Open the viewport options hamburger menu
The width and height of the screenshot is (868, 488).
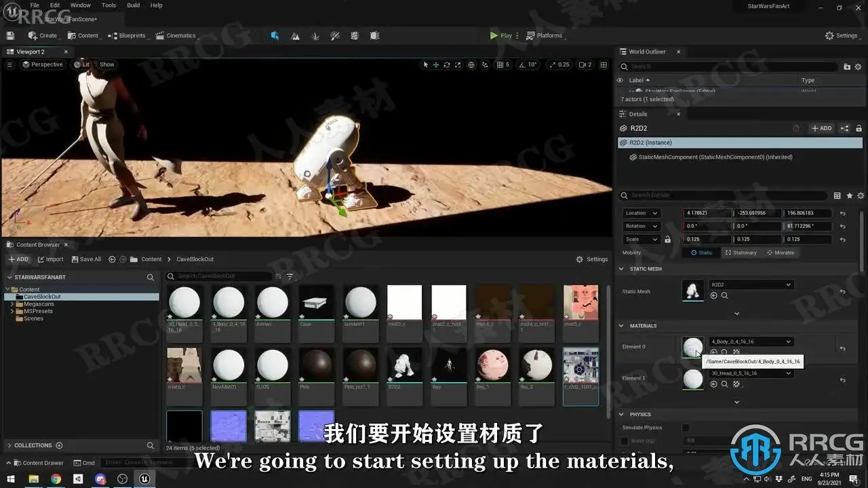point(9,64)
